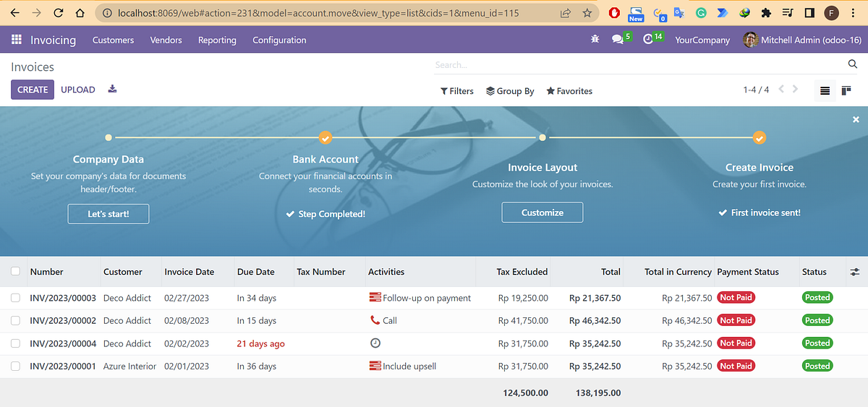Click the Bank Account completed step checkmark
This screenshot has height=407, width=868.
(x=325, y=137)
